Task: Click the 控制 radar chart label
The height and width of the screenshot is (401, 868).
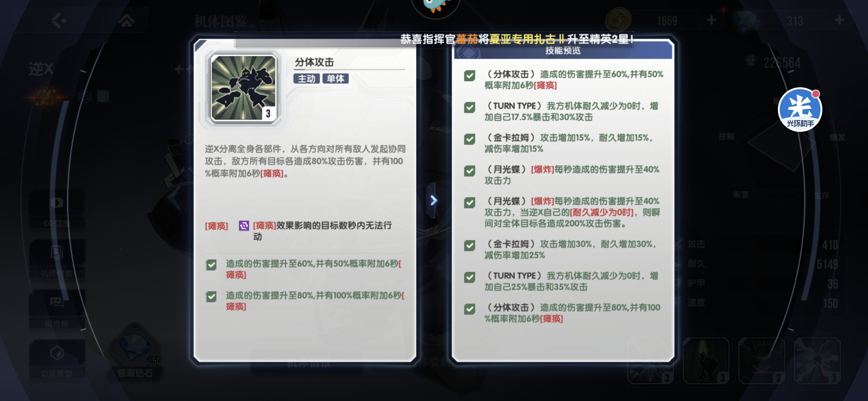Action: 726,137
